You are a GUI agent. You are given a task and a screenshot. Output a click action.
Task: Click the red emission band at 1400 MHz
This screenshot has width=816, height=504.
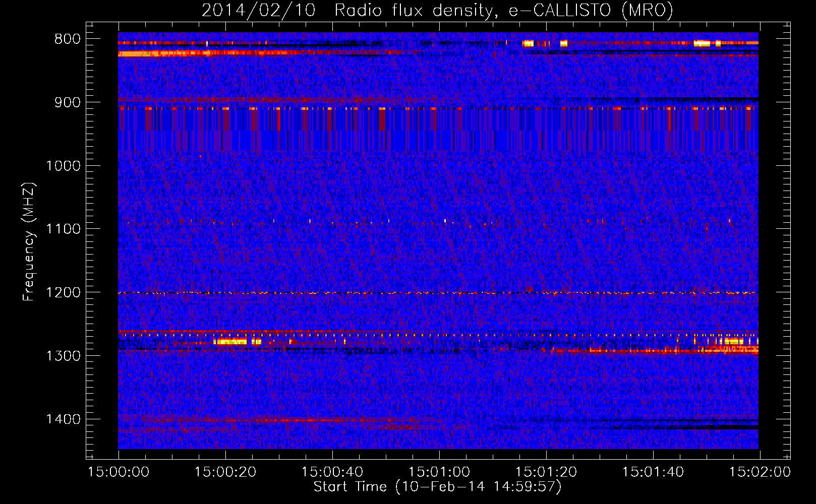click(282, 419)
